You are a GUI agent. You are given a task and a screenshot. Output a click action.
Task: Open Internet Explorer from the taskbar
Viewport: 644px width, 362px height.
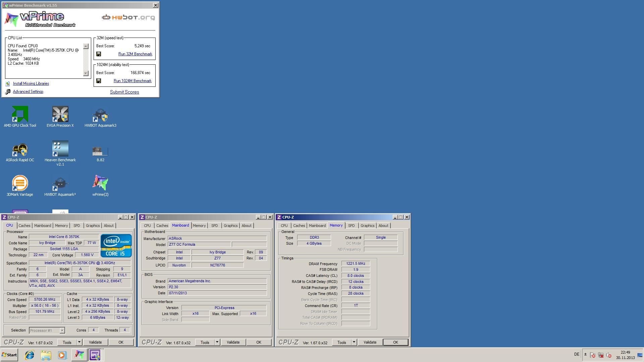coord(30,355)
